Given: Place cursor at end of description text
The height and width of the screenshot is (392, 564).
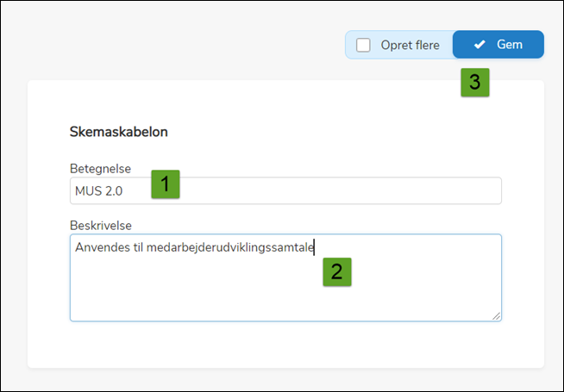Looking at the screenshot, I should click(x=314, y=248).
